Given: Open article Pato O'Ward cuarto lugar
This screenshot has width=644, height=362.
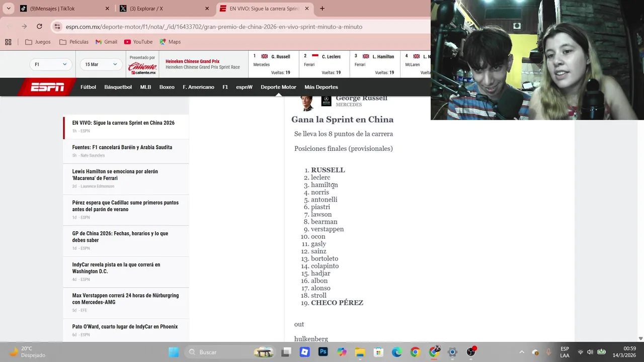Looking at the screenshot, I should [125, 327].
